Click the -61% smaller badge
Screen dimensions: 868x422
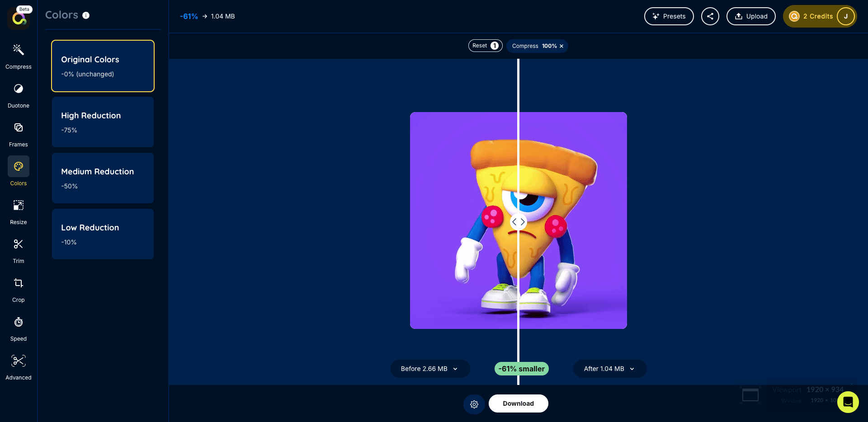pyautogui.click(x=522, y=369)
